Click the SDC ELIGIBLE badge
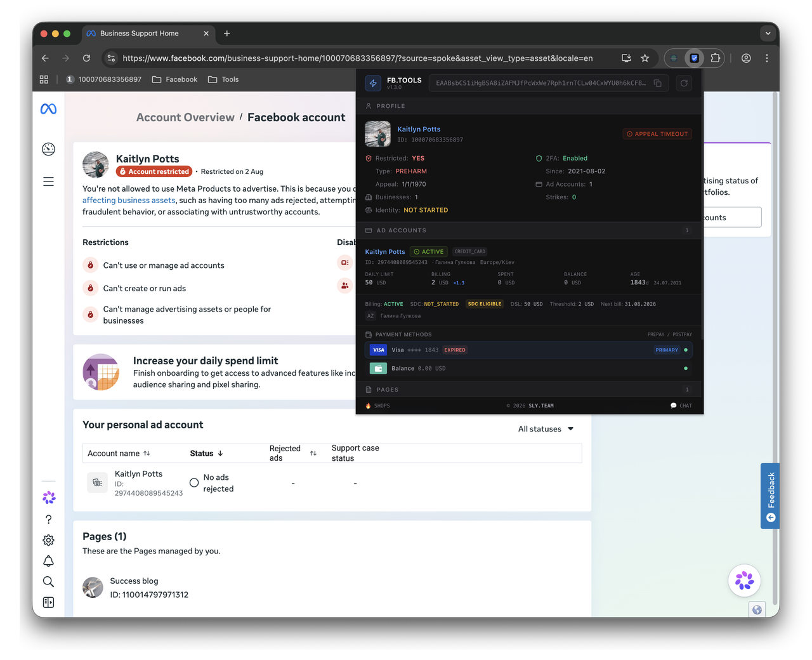 [x=485, y=304]
